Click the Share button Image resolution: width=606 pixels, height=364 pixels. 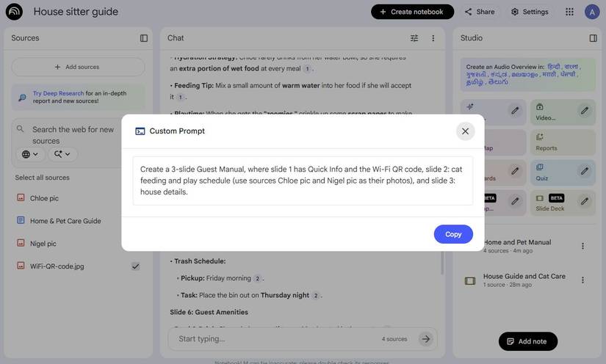pyautogui.click(x=479, y=12)
